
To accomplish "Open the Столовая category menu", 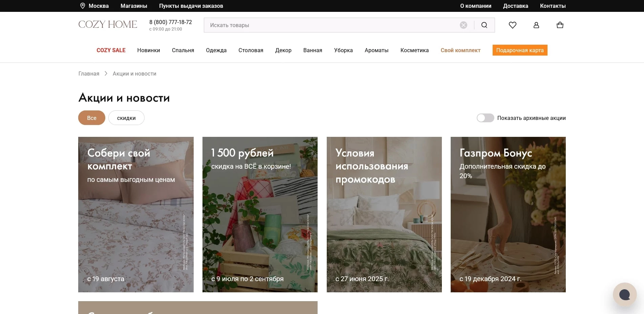I will click(251, 50).
